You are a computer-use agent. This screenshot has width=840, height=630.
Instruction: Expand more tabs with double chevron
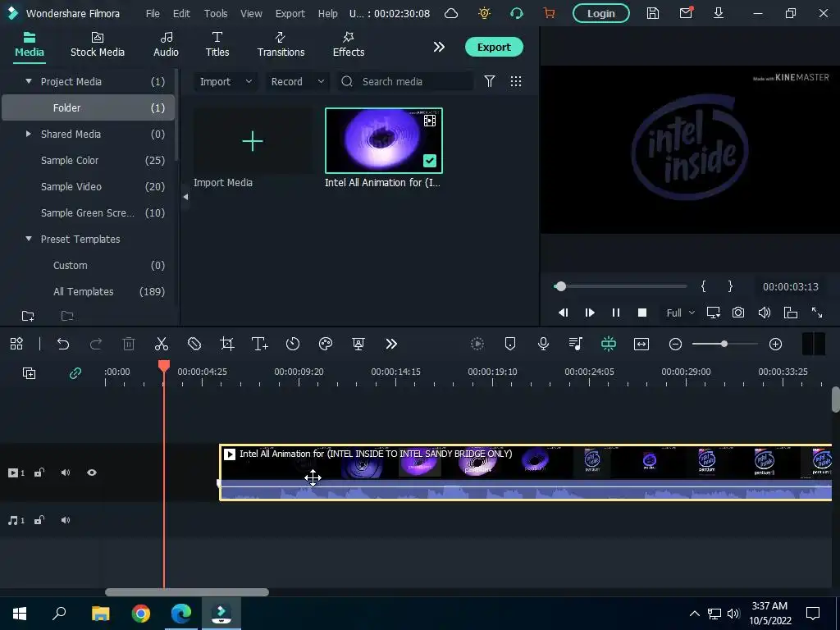pos(439,47)
